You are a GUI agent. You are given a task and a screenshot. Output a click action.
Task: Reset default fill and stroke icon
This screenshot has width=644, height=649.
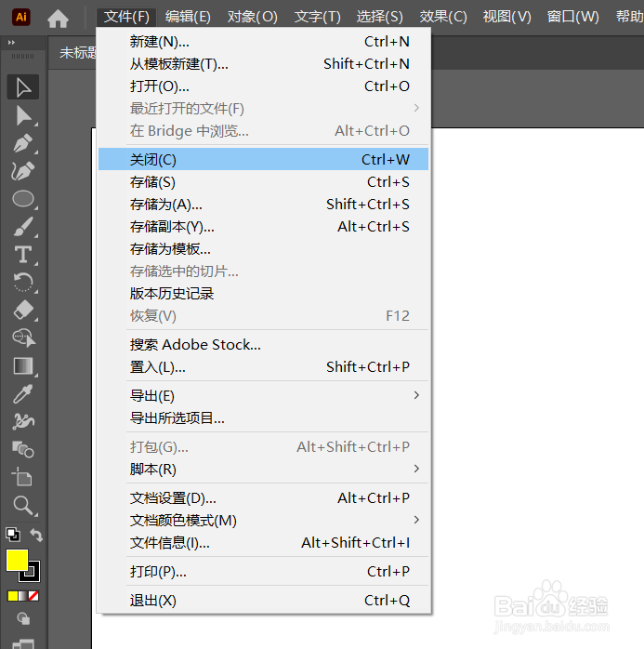click(x=13, y=535)
